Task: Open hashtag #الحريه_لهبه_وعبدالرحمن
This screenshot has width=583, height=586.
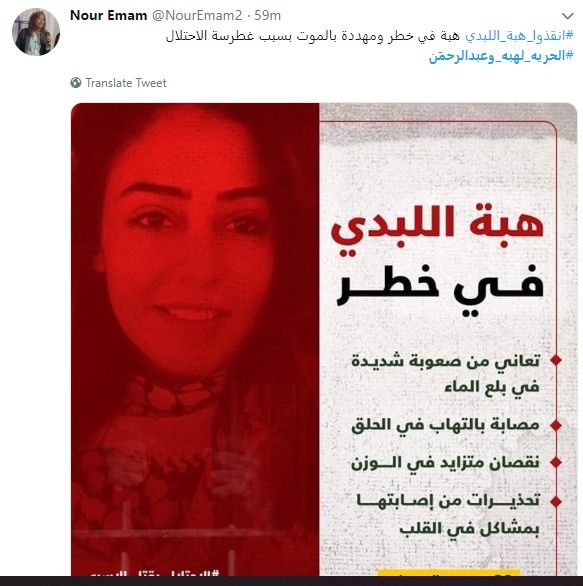Action: 501,56
